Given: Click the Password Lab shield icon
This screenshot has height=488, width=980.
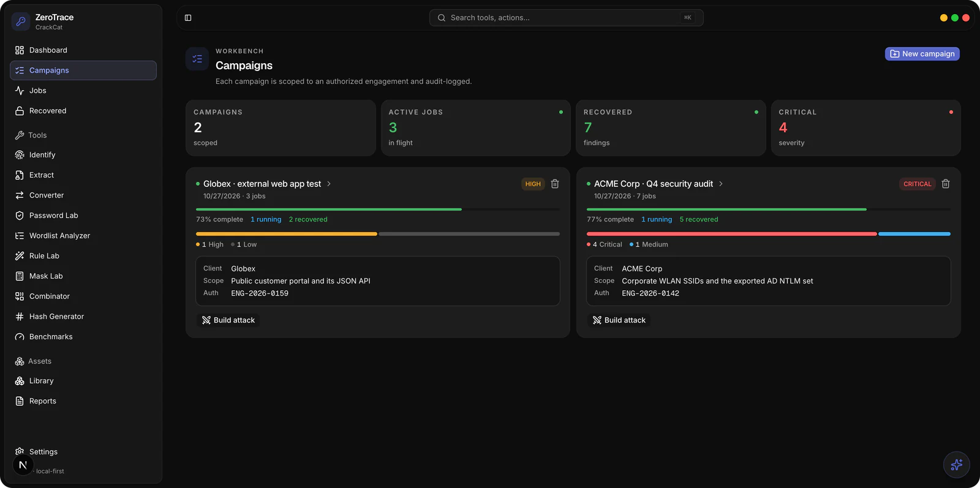Looking at the screenshot, I should pos(20,216).
